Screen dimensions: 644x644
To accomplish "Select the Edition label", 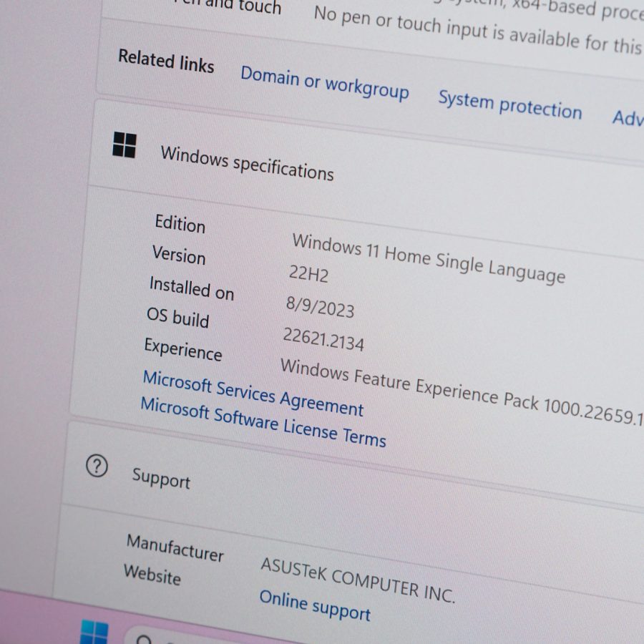I will click(180, 224).
